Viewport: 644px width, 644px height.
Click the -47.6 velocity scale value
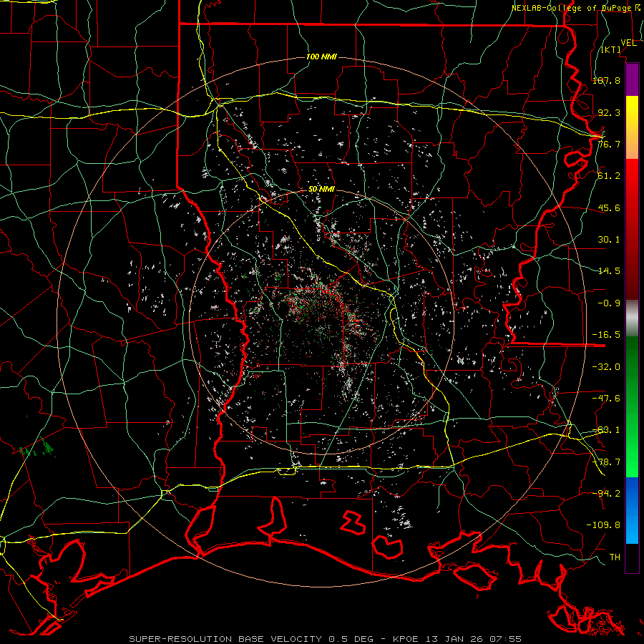pyautogui.click(x=606, y=399)
